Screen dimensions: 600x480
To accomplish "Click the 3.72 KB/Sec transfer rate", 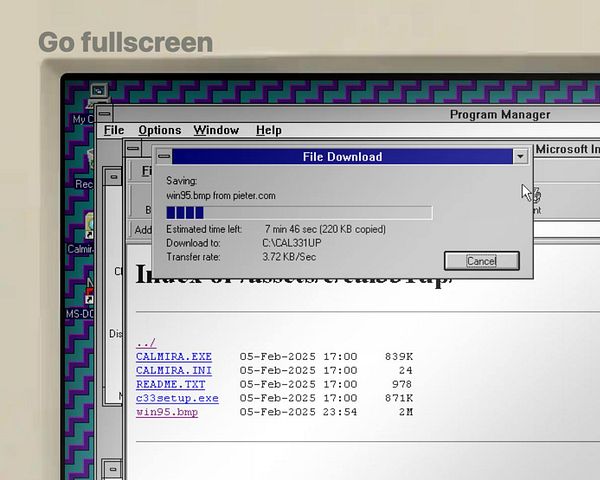I will pyautogui.click(x=289, y=257).
